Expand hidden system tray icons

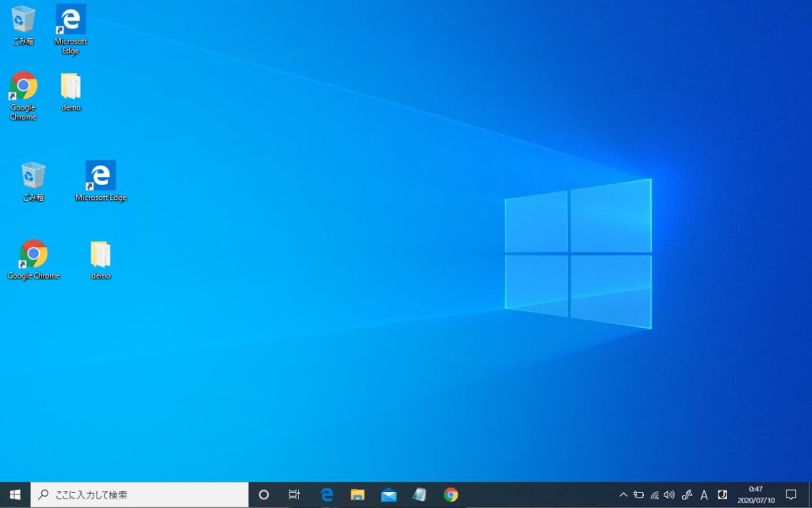click(x=624, y=494)
